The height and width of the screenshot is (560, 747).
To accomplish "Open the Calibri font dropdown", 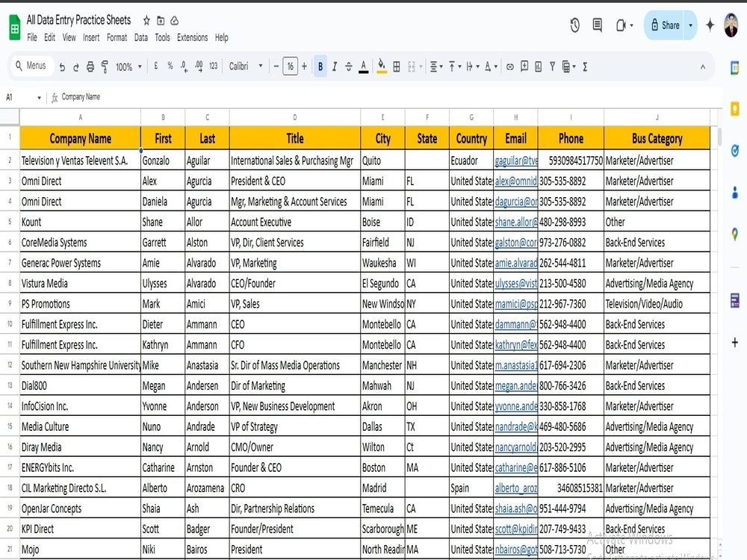I will point(245,66).
